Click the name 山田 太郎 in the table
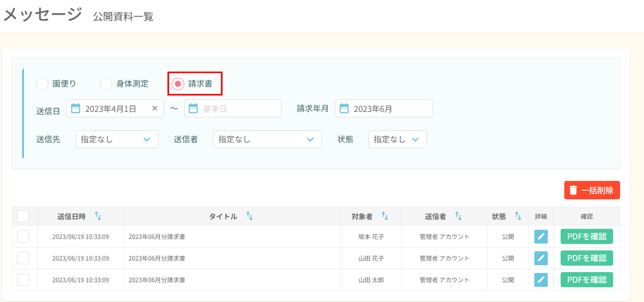Image resolution: width=644 pixels, height=302 pixels. coord(371,280)
